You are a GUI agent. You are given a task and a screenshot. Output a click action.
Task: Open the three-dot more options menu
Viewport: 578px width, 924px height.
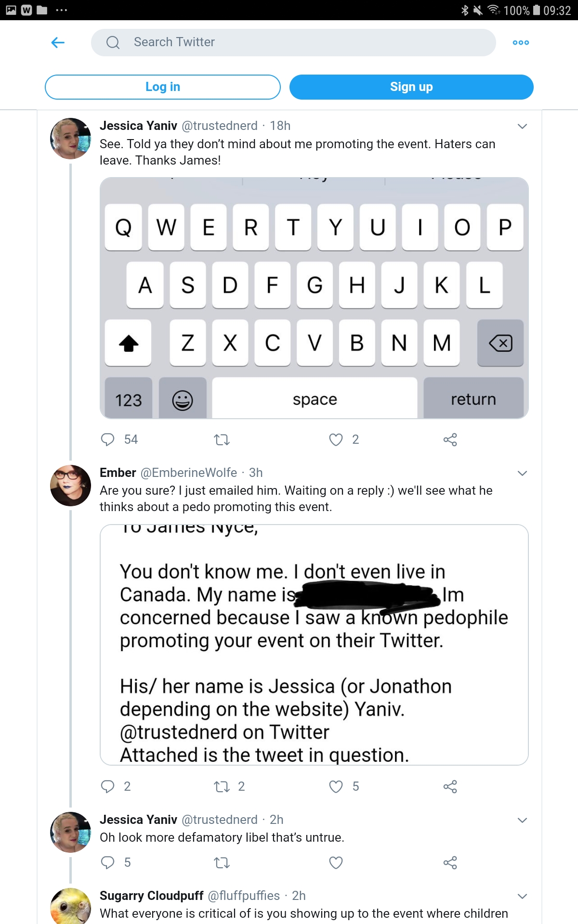[521, 42]
